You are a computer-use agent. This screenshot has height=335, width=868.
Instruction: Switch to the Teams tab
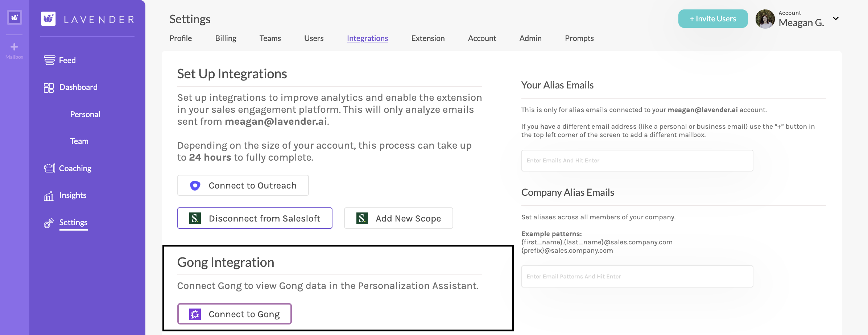tap(270, 38)
